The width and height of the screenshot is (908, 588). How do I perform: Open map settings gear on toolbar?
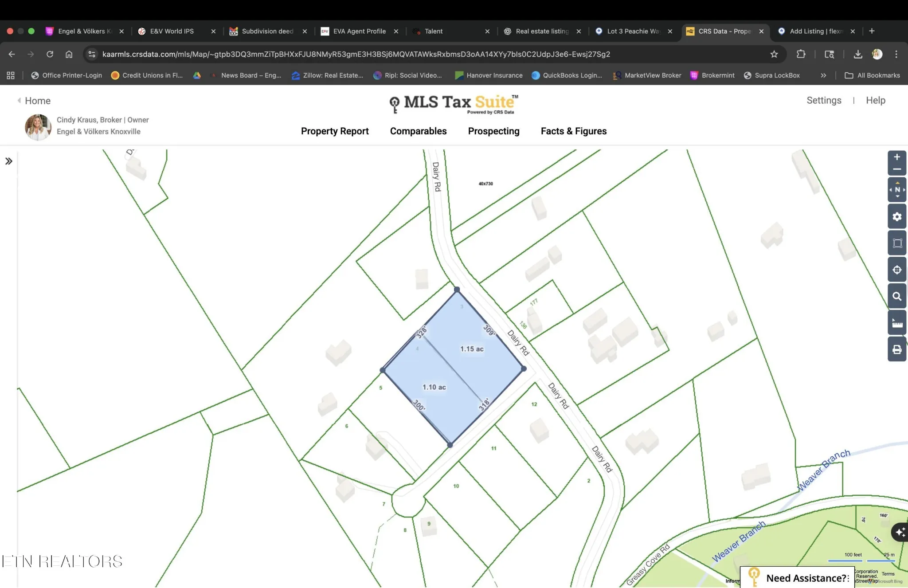[897, 217]
